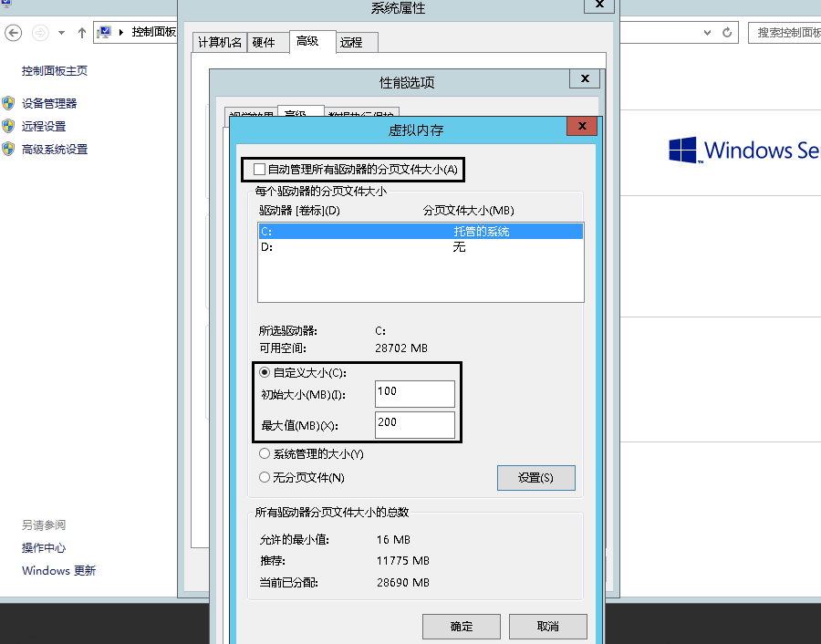This screenshot has width=821, height=644.
Task: Click breadcrumb arrow before 控制面板
Action: [x=121, y=33]
